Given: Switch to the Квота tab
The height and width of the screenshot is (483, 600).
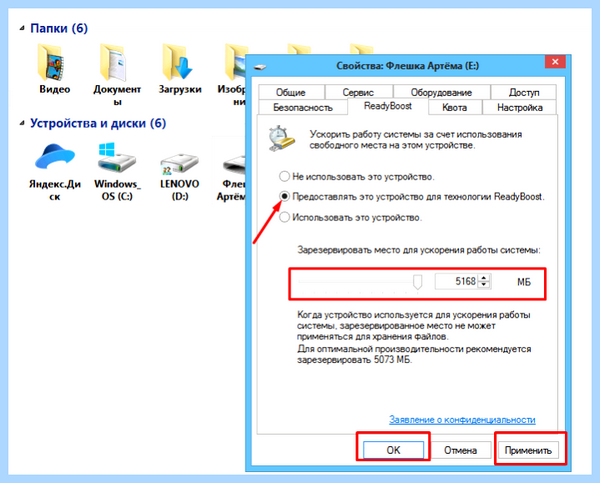Looking at the screenshot, I should (x=455, y=108).
